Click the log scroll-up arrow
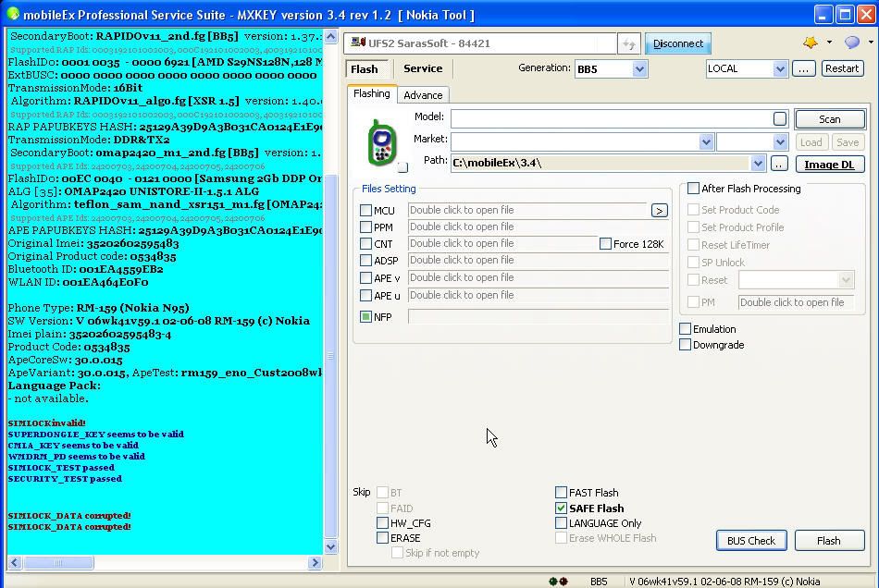The image size is (879, 588). coord(330,37)
